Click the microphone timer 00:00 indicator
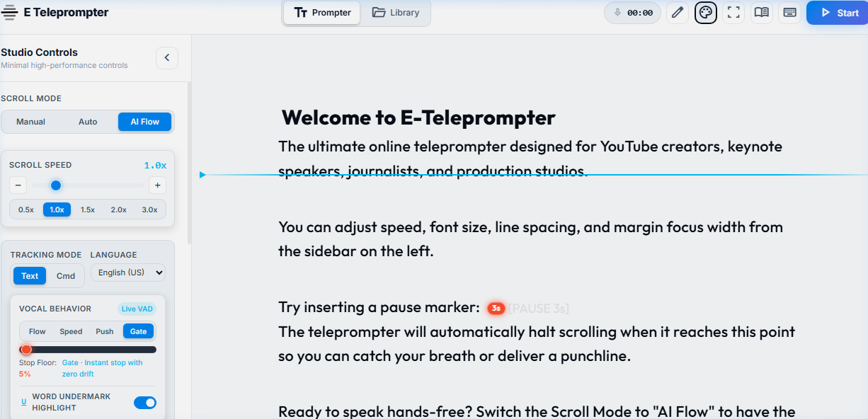Viewport: 868px width, 419px height. tap(632, 13)
